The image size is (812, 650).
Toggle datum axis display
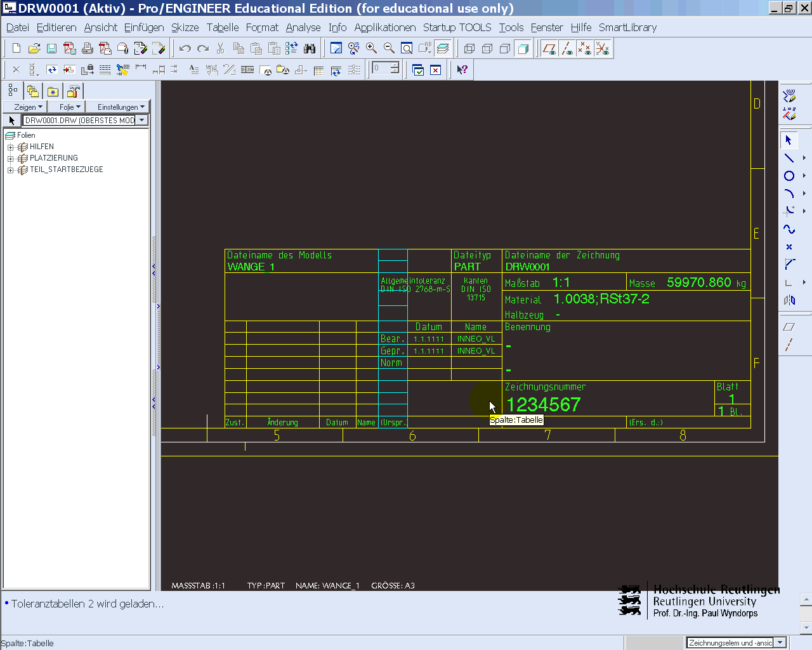[x=567, y=48]
